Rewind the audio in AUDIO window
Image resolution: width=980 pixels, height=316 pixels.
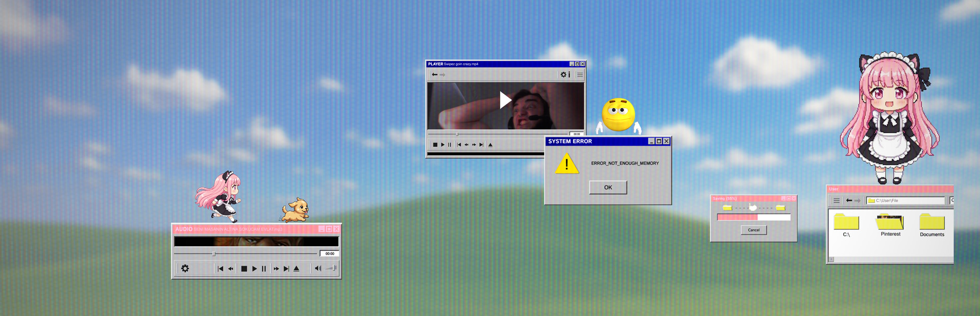click(231, 269)
